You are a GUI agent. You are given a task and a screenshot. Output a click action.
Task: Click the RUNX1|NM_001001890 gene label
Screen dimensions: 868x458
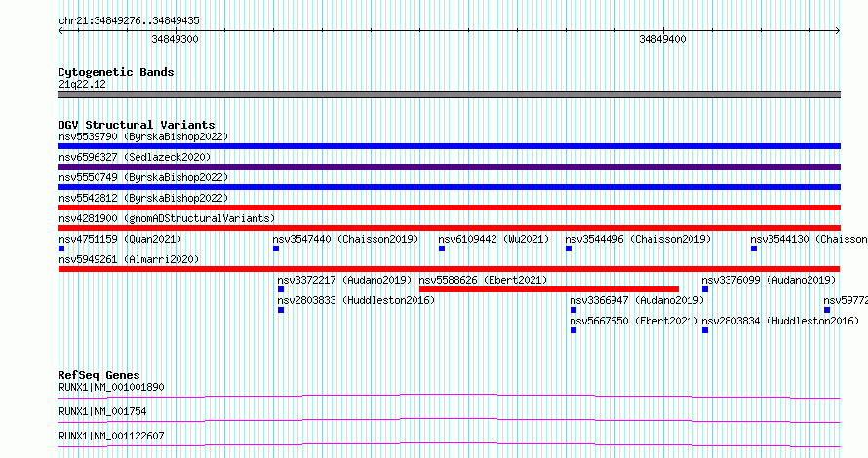[x=111, y=387]
